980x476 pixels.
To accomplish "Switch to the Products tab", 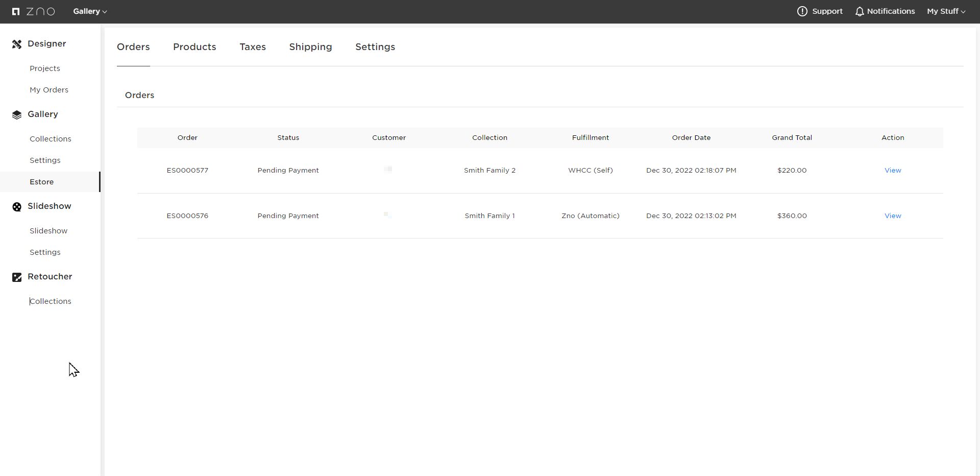I will 194,47.
